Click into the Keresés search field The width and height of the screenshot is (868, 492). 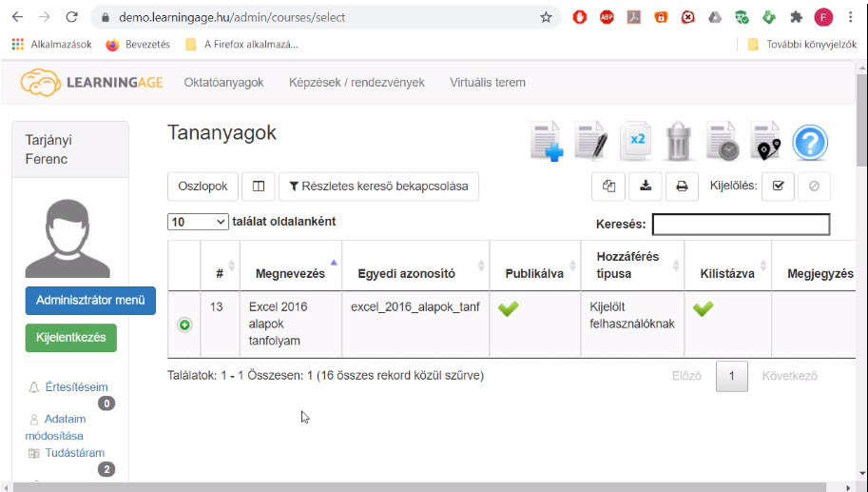pos(741,225)
